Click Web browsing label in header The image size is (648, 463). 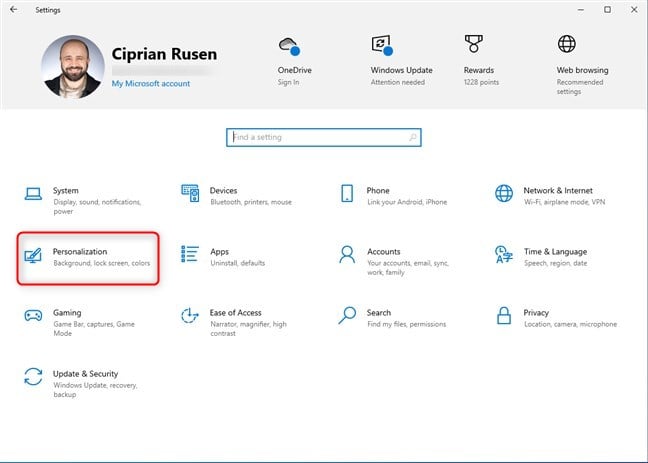point(582,70)
